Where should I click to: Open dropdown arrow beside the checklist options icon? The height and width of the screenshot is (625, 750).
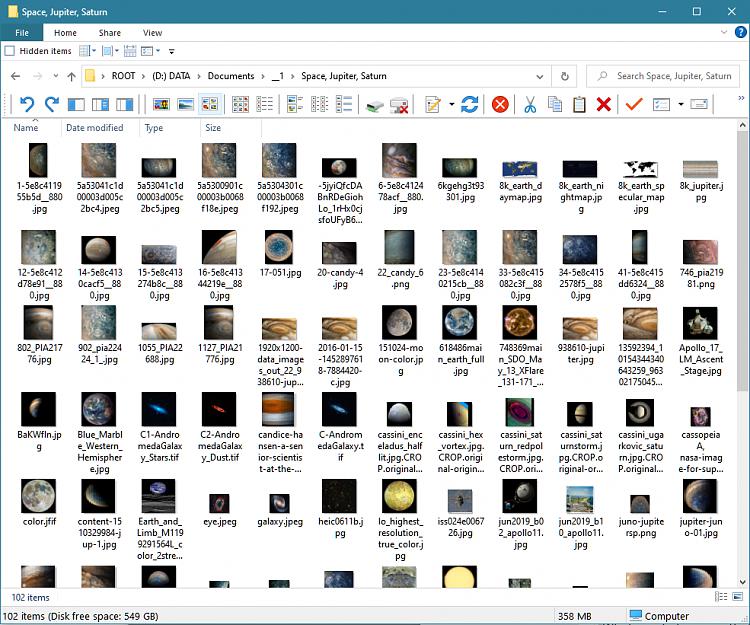pyautogui.click(x=680, y=104)
